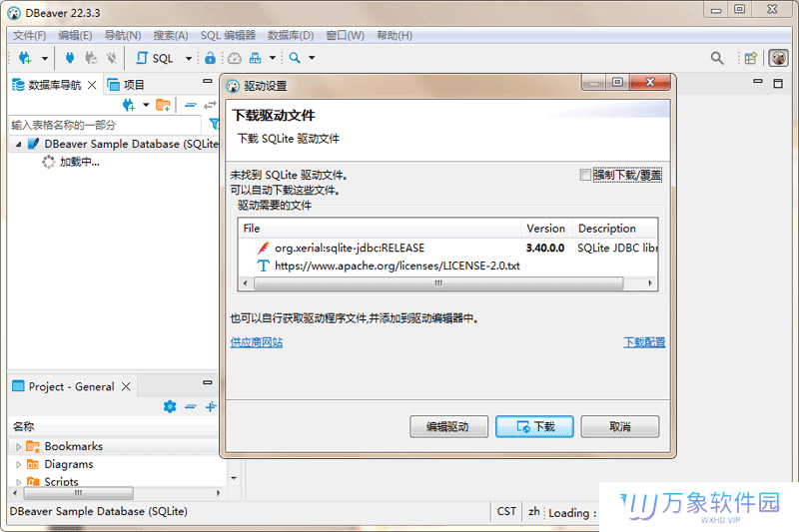Open the 供应商网站 link
The width and height of the screenshot is (799, 532).
(x=257, y=342)
